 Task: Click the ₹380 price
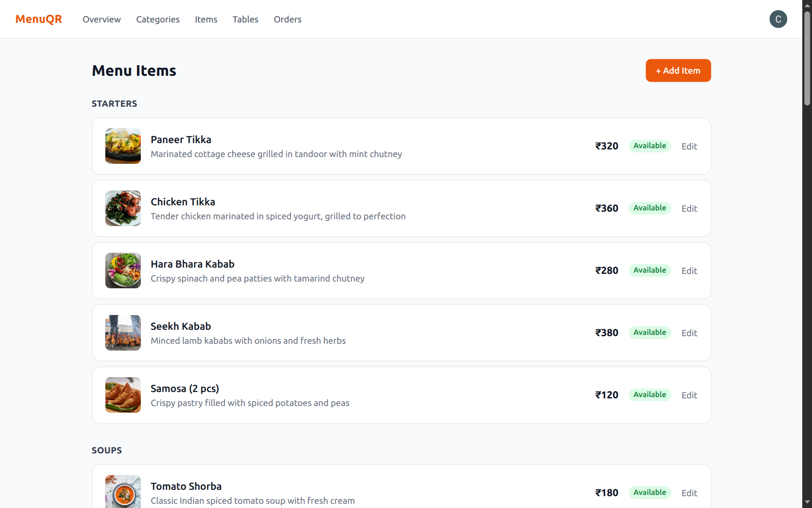point(606,333)
